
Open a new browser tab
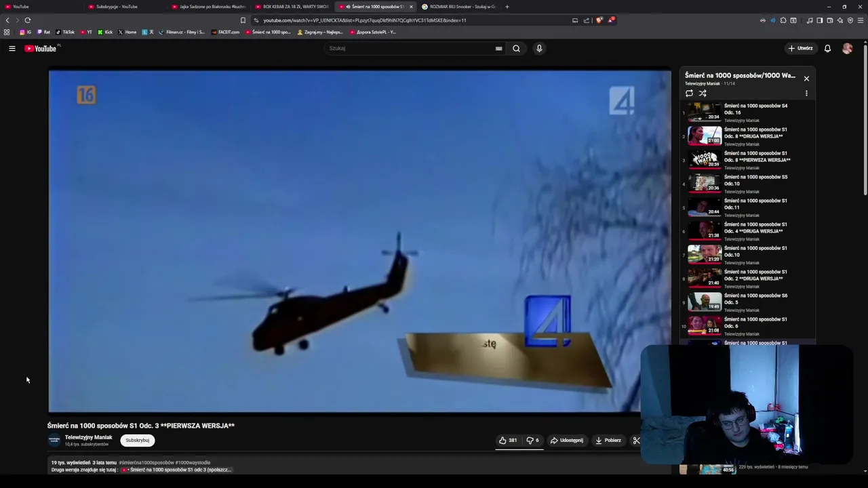pyautogui.click(x=507, y=7)
